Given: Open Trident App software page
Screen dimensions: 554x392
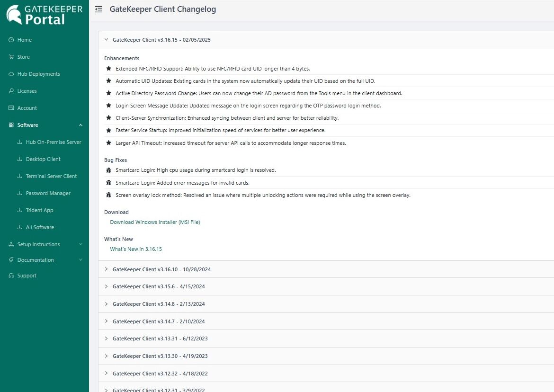Looking at the screenshot, I should pyautogui.click(x=40, y=210).
